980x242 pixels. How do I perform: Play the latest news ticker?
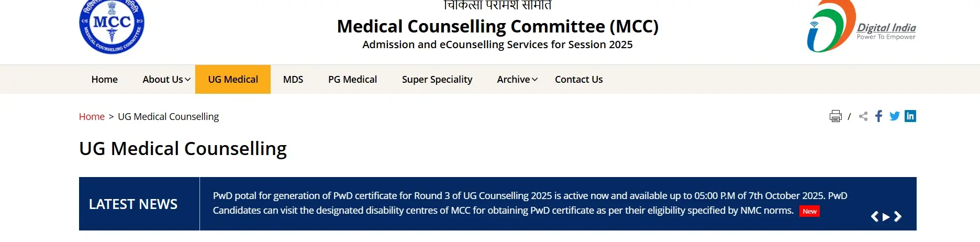pyautogui.click(x=886, y=217)
